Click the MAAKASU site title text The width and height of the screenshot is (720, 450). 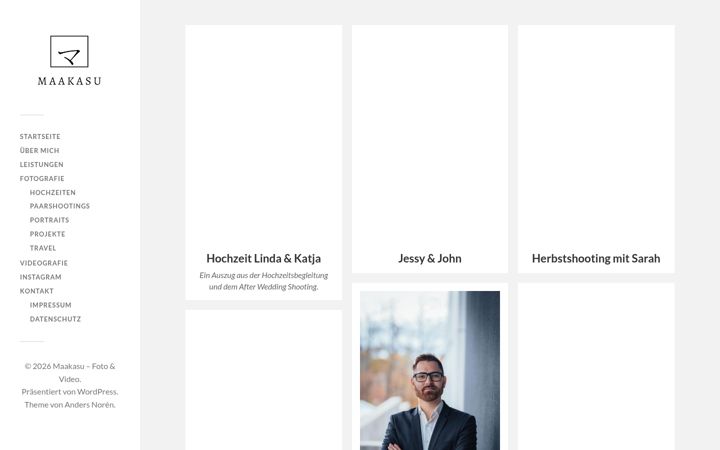69,81
